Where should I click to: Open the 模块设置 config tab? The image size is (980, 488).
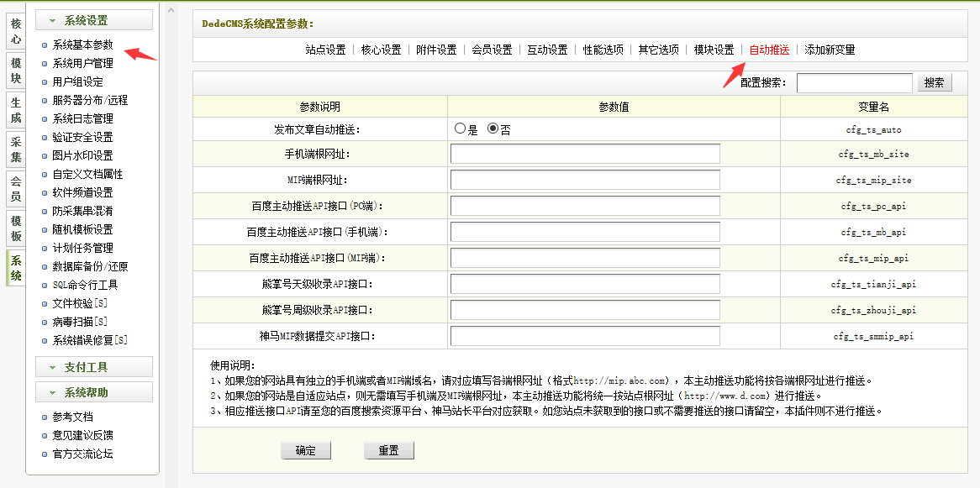(714, 50)
